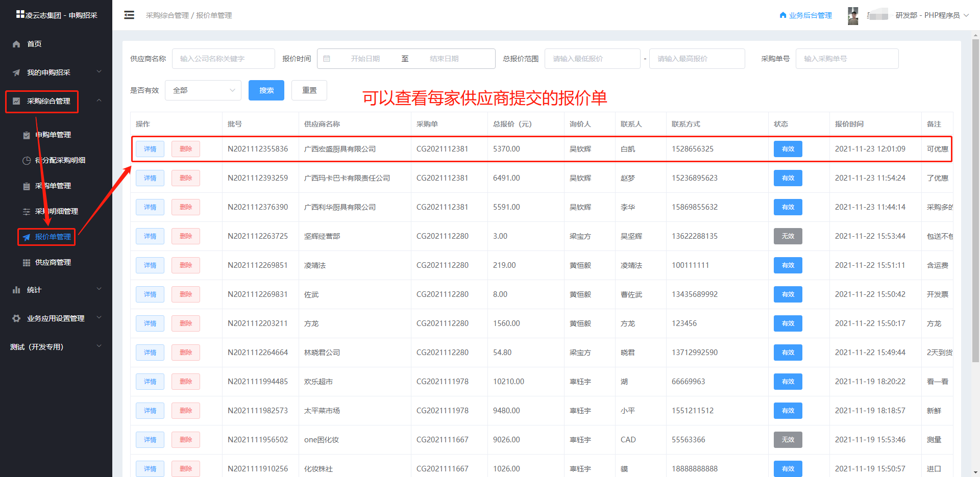Viewport: 980px width, 477px height.
Task: Open the user account dropdown arrow
Action: pyautogui.click(x=966, y=15)
